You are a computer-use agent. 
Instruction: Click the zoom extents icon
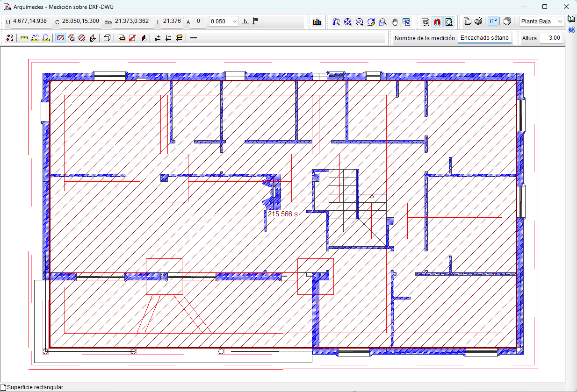pyautogui.click(x=347, y=21)
